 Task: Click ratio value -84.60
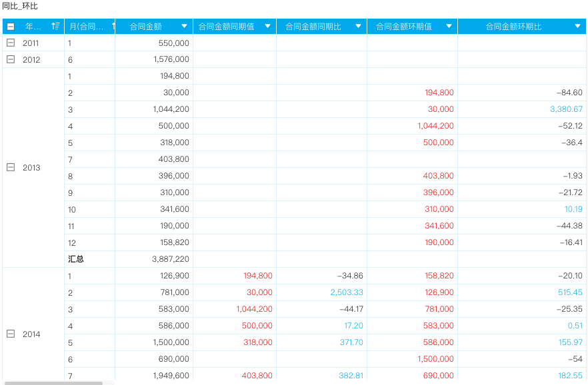[x=569, y=93]
